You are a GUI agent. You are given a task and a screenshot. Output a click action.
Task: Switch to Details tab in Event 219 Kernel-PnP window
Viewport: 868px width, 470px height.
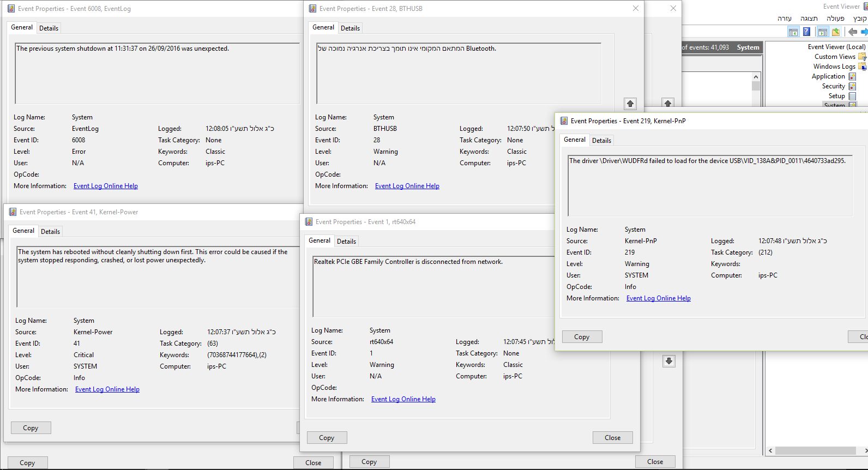[601, 141]
